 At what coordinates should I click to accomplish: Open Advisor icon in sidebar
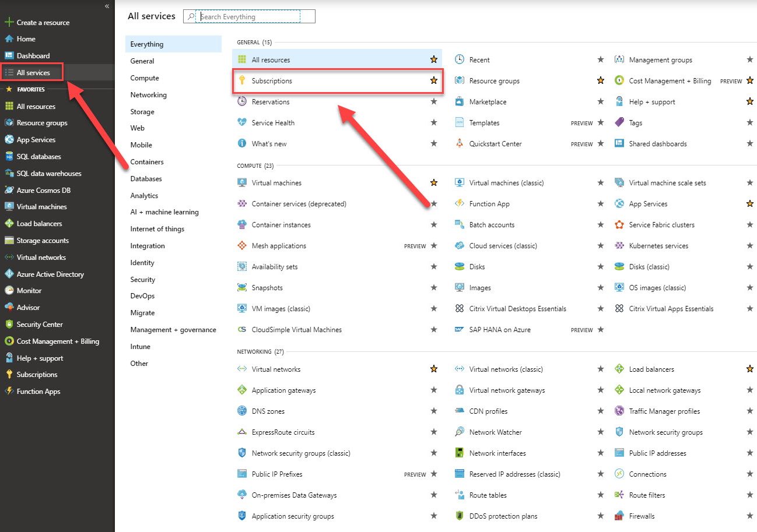[9, 307]
